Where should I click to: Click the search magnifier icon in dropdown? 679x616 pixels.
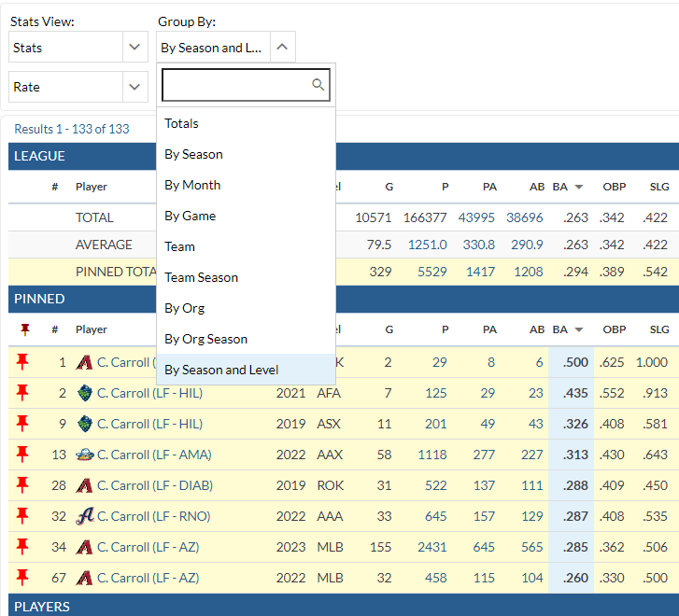click(x=318, y=85)
